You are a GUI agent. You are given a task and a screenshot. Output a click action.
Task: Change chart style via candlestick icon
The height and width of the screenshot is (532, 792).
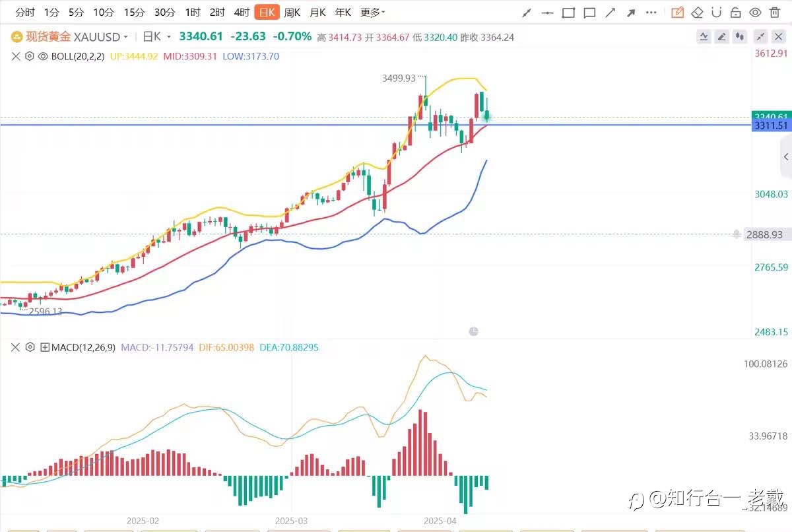[x=740, y=37]
